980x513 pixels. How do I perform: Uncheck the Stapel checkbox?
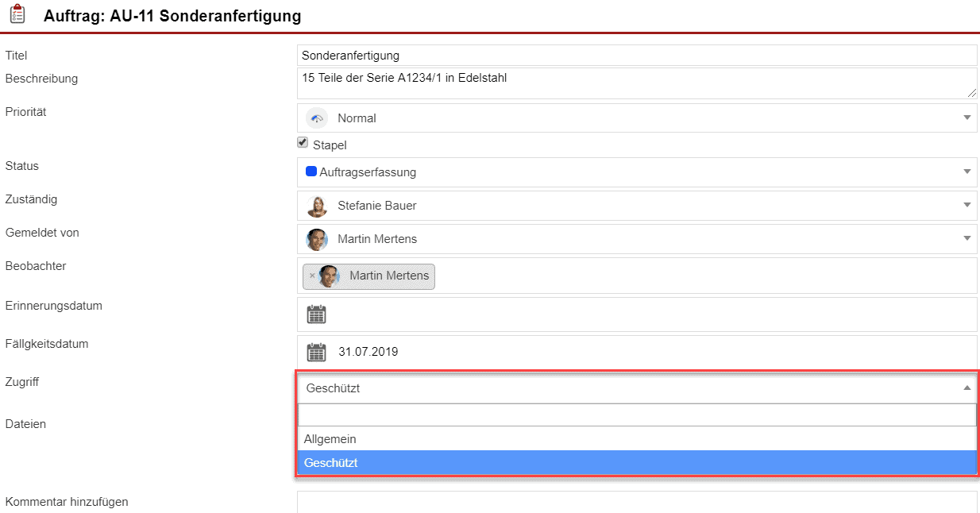(303, 143)
